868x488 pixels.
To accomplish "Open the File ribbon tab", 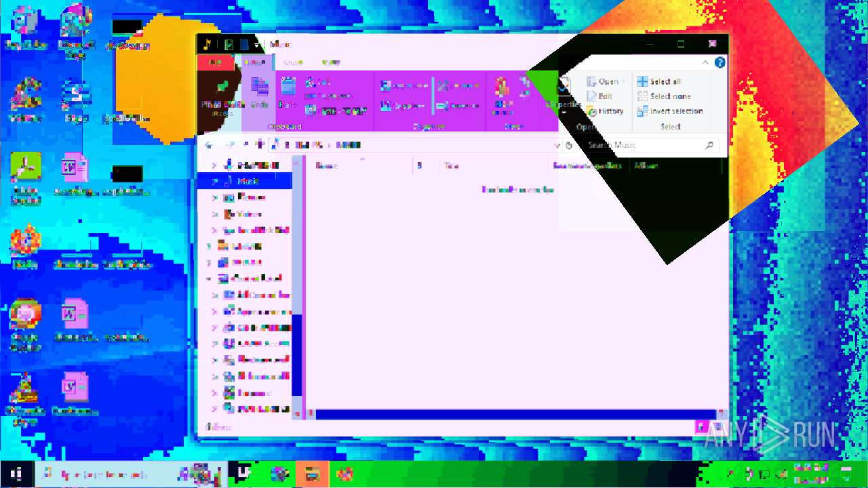I will (216, 62).
